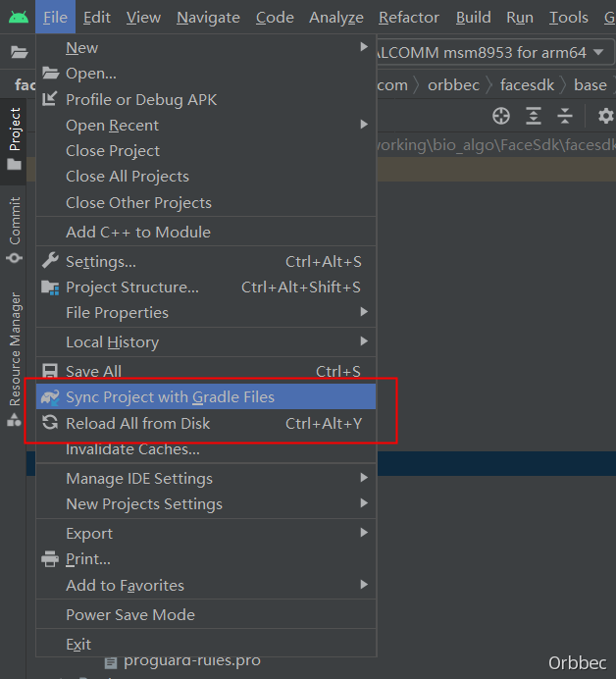Expand the Local History submenu

364,341
